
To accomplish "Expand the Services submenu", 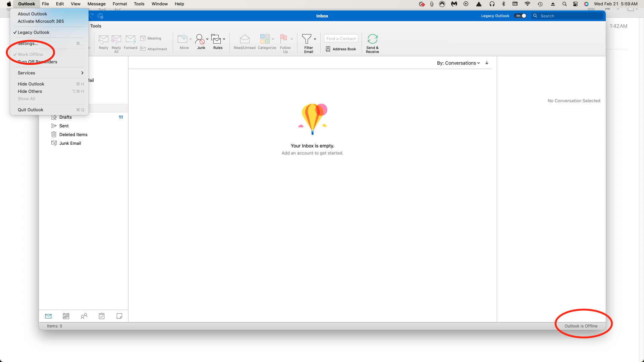I will 49,73.
